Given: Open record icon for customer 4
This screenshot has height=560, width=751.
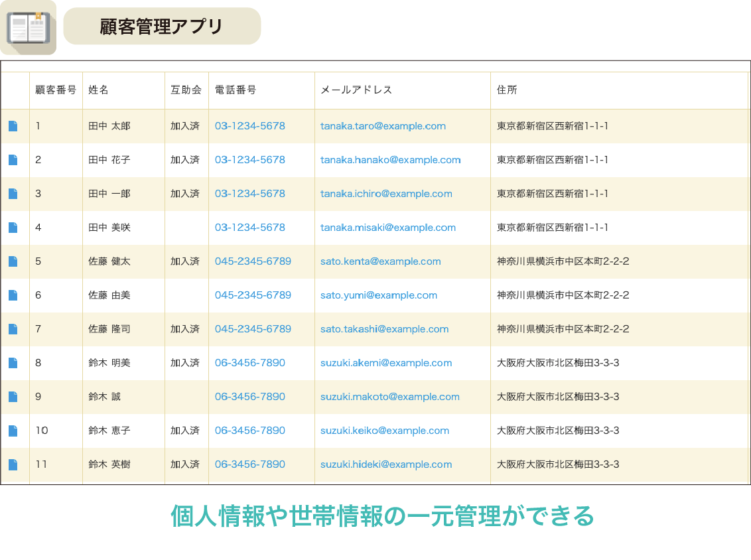Looking at the screenshot, I should point(13,228).
